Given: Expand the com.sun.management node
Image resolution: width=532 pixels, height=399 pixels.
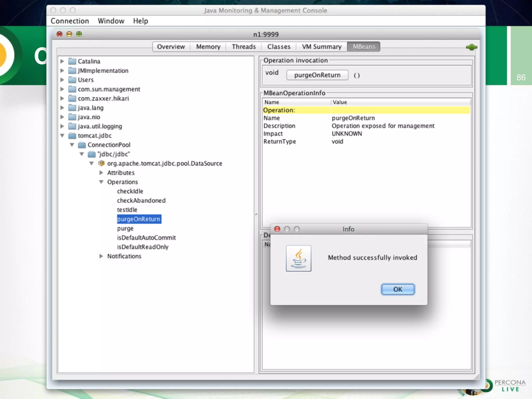Looking at the screenshot, I should pos(62,89).
